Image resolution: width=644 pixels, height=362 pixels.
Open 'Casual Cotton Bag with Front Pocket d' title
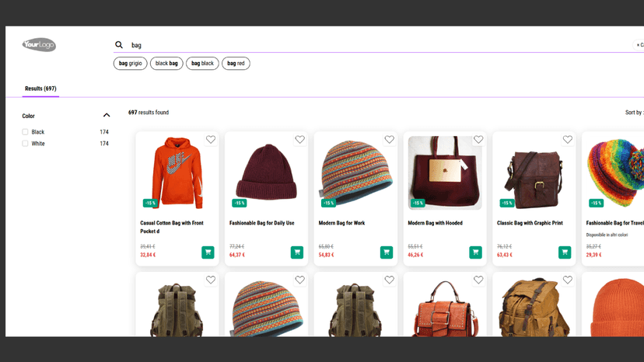pyautogui.click(x=172, y=227)
